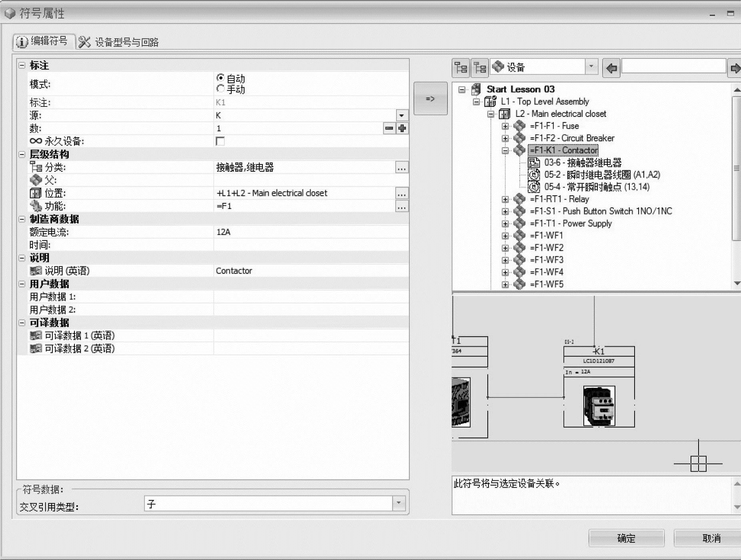The width and height of the screenshot is (741, 560).
Task: Click the =F1-F1 Fuse component icon
Action: point(519,126)
